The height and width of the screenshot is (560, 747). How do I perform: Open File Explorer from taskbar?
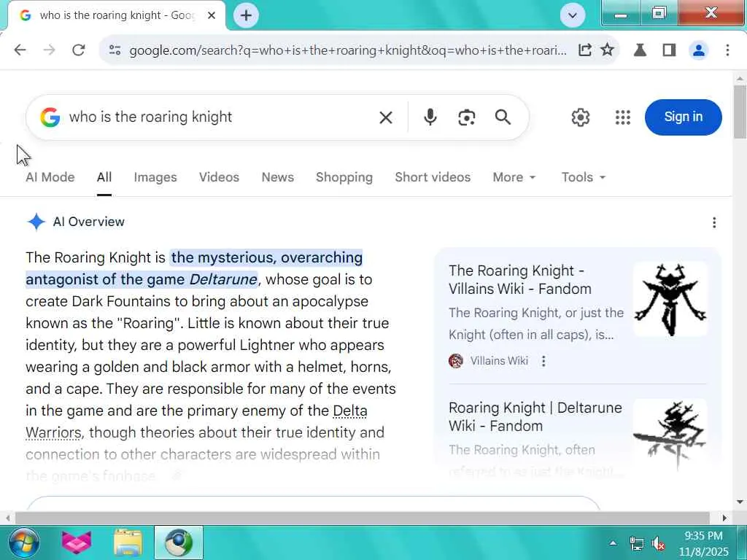[128, 542]
